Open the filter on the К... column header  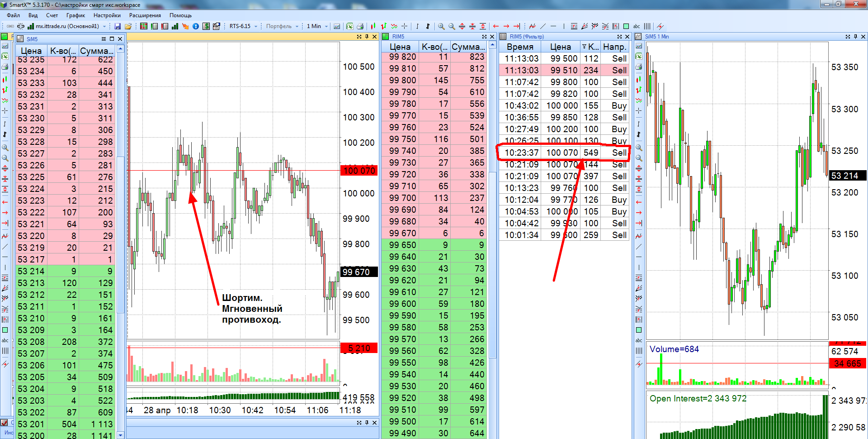(x=584, y=47)
